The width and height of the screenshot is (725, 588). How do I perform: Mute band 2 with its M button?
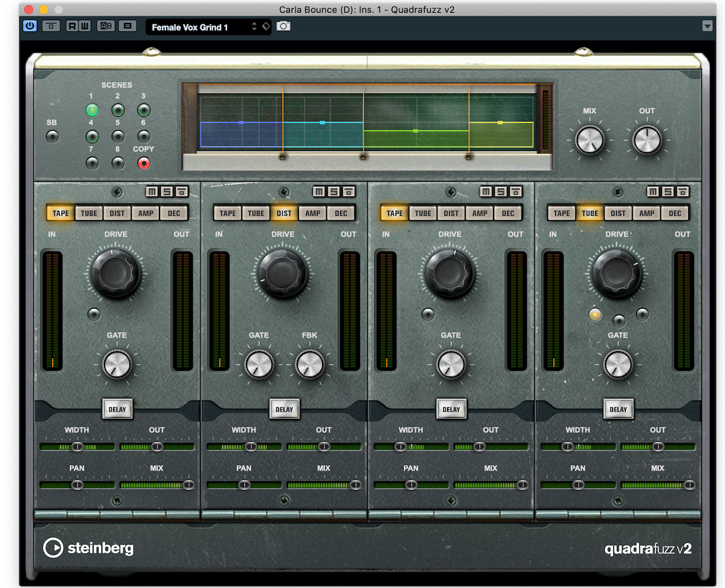coord(319,192)
